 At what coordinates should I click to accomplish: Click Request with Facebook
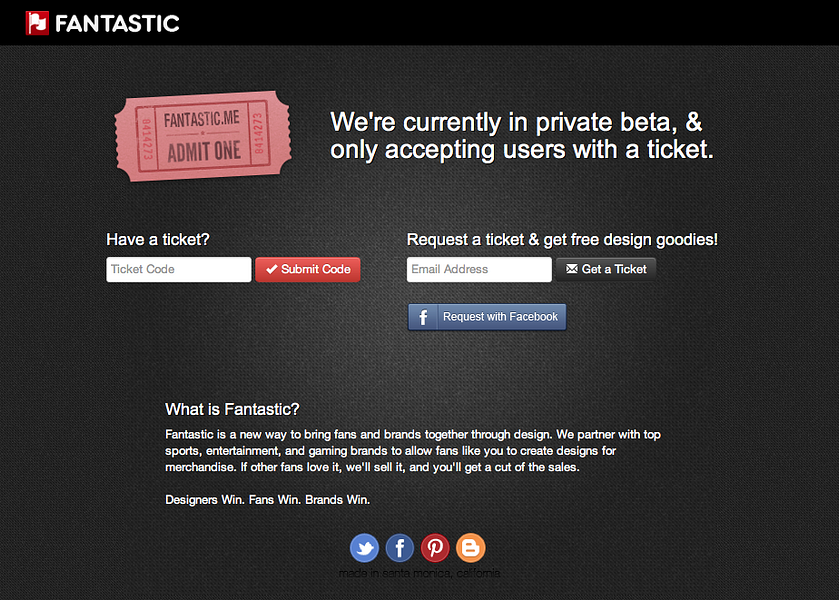coord(487,316)
